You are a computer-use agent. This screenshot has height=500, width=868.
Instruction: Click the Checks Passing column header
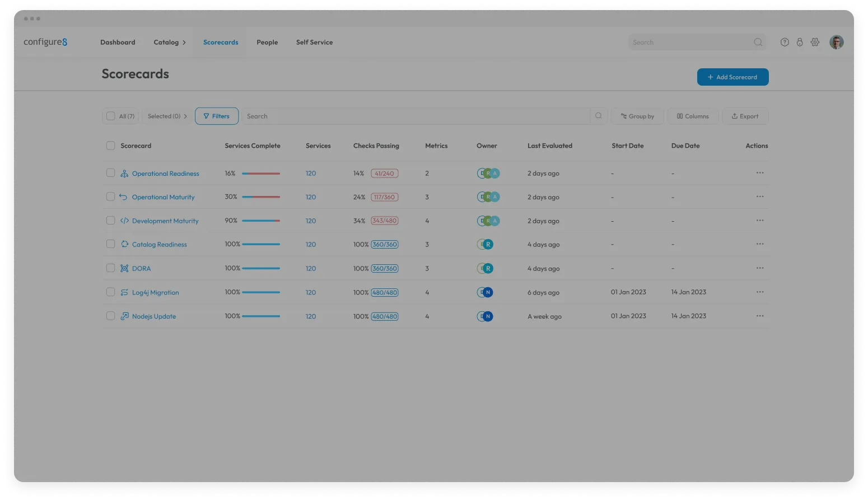click(376, 146)
